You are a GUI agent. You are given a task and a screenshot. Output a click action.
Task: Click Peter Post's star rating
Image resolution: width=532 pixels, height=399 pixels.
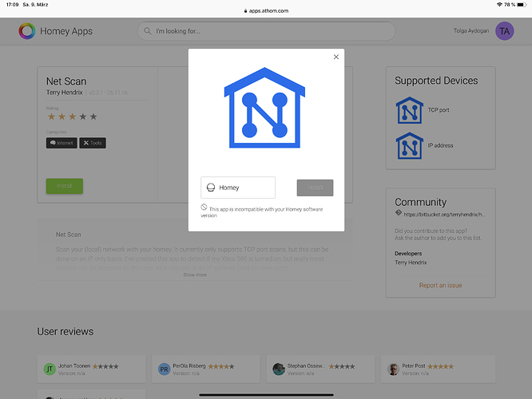(440, 366)
